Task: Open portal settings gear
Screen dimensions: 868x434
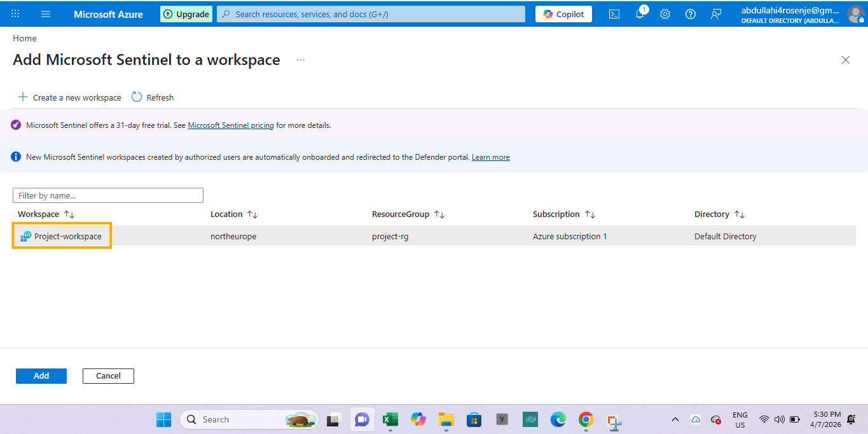Action: click(665, 14)
